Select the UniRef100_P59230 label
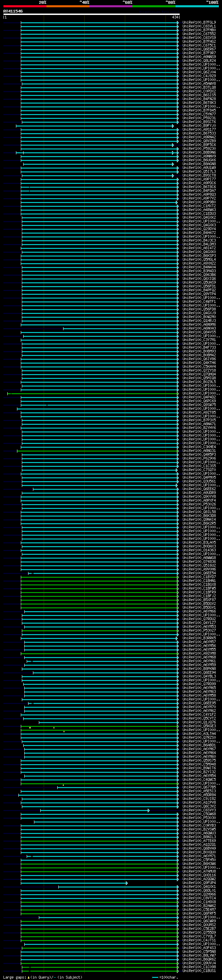This screenshot has width=222, height=980. tap(199, 149)
